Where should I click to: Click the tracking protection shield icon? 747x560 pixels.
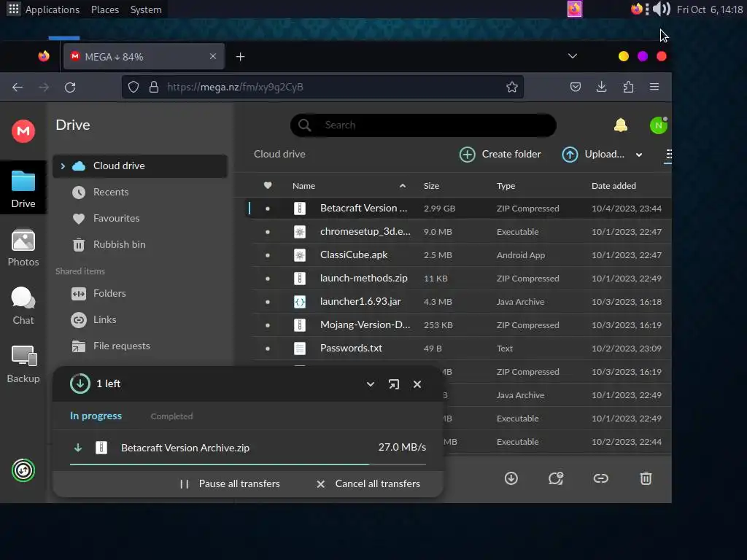click(133, 87)
